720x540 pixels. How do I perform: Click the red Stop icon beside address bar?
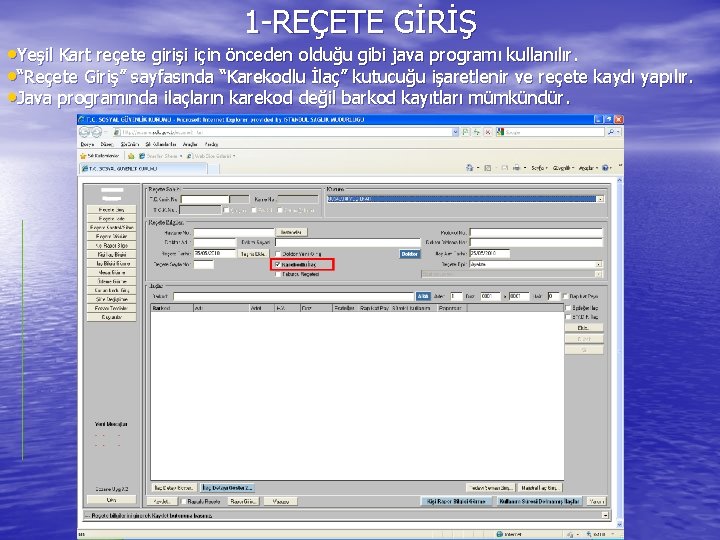(488, 132)
